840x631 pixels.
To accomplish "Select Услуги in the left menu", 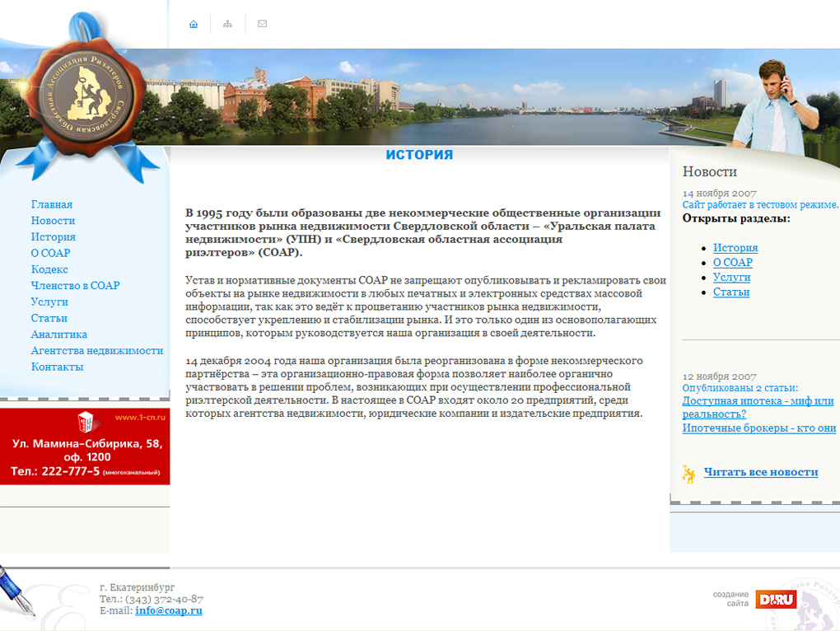I will [49, 302].
